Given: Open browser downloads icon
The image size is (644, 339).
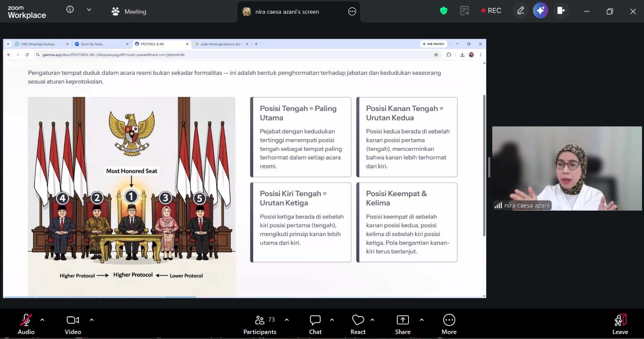Looking at the screenshot, I should tap(462, 55).
